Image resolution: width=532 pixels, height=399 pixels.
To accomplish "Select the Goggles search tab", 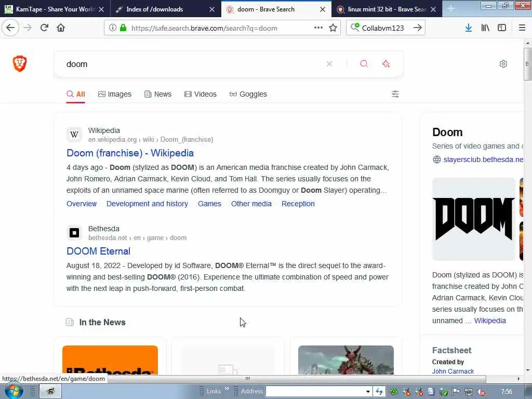I will click(x=248, y=94).
